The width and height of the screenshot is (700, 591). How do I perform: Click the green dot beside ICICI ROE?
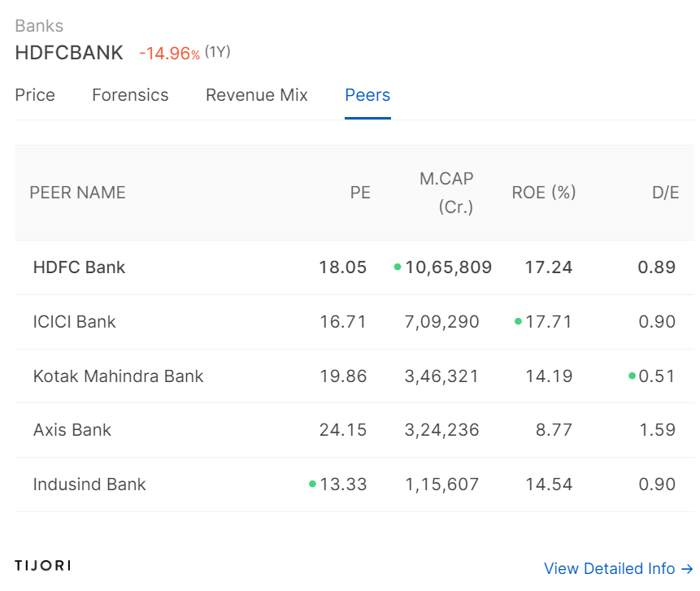click(518, 321)
